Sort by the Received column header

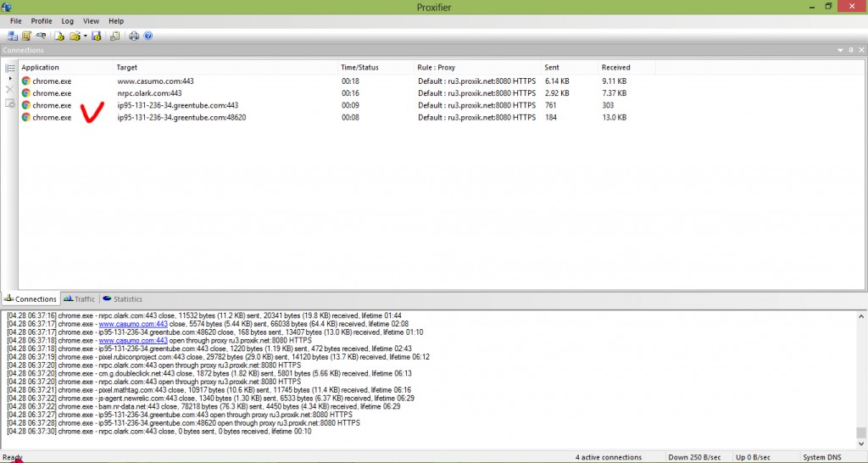click(626, 68)
